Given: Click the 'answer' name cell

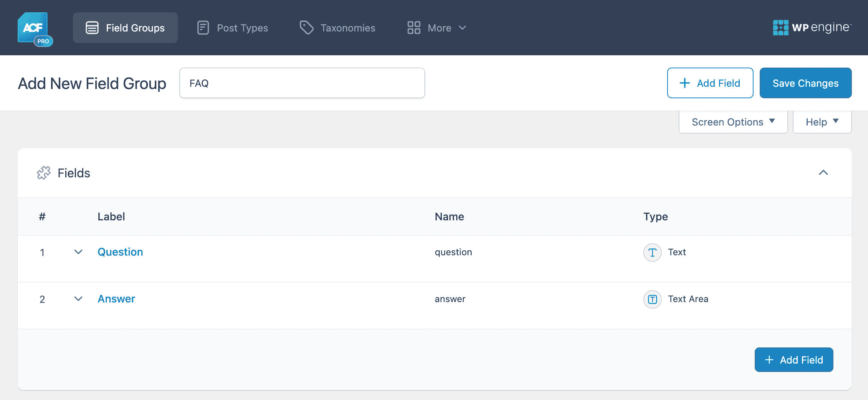Looking at the screenshot, I should (450, 299).
